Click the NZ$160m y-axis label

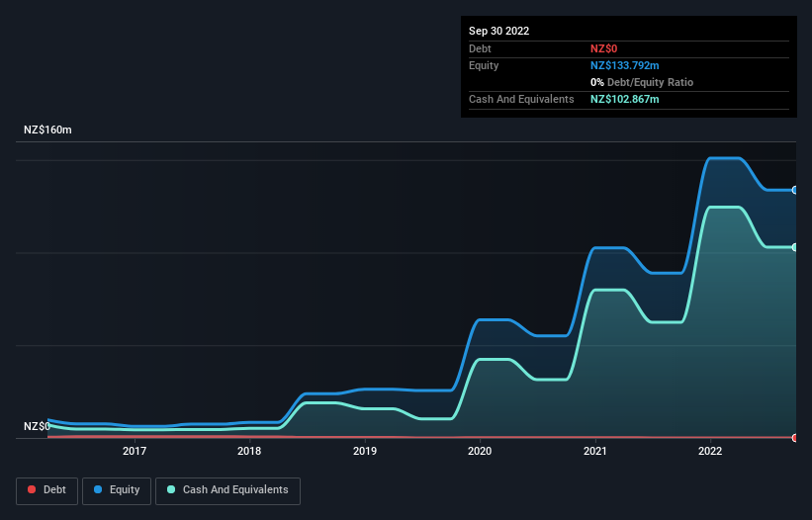(47, 130)
